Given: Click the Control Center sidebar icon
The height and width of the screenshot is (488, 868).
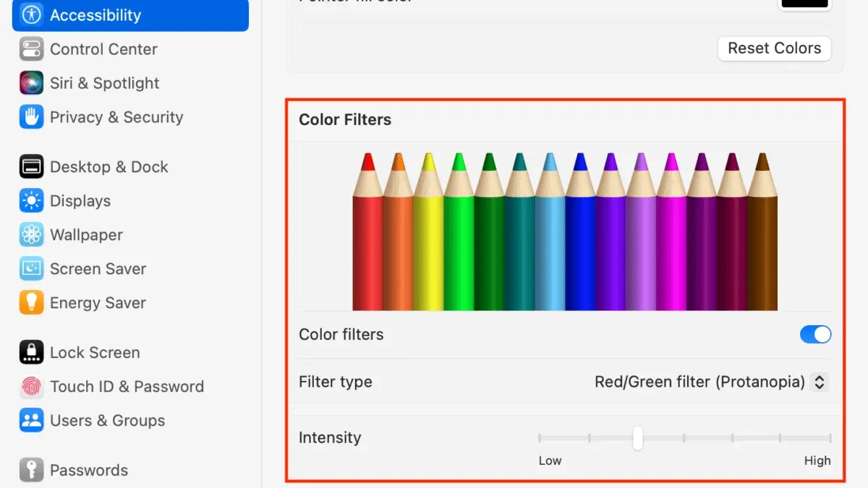Looking at the screenshot, I should click(31, 49).
